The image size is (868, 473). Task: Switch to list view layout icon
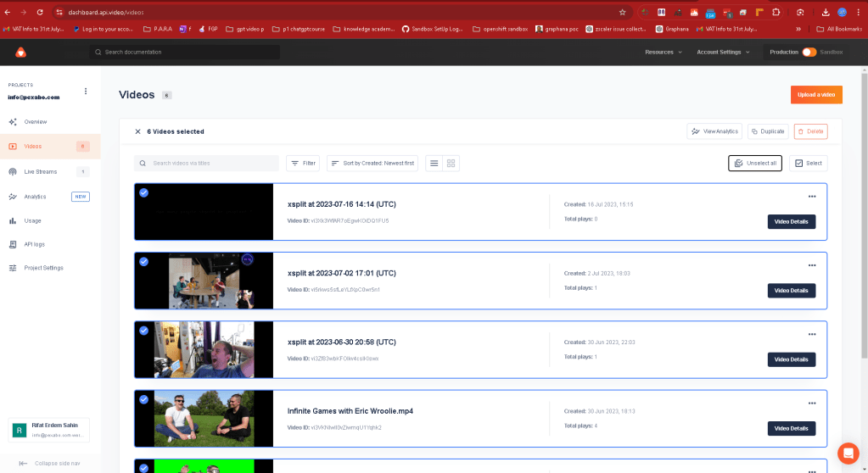(434, 164)
